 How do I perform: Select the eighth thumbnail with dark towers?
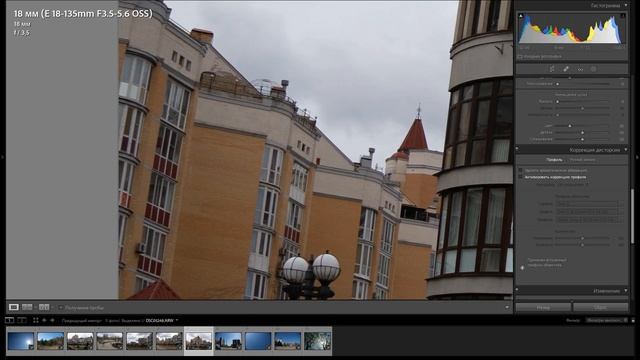point(228,341)
